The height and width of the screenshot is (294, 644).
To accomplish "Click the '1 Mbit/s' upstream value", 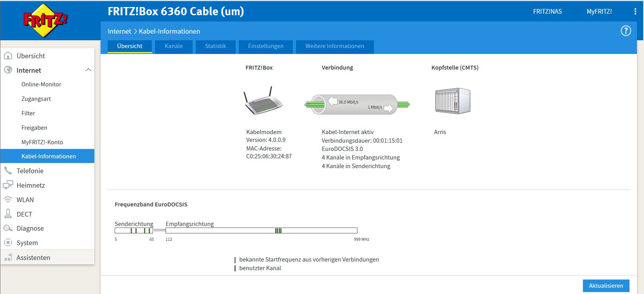I will [375, 107].
